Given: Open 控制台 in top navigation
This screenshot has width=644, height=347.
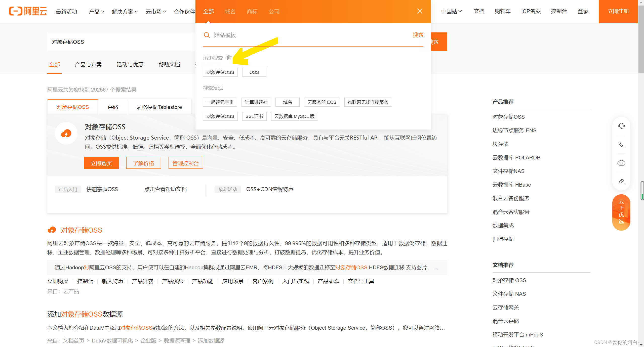Looking at the screenshot, I should 559,11.
